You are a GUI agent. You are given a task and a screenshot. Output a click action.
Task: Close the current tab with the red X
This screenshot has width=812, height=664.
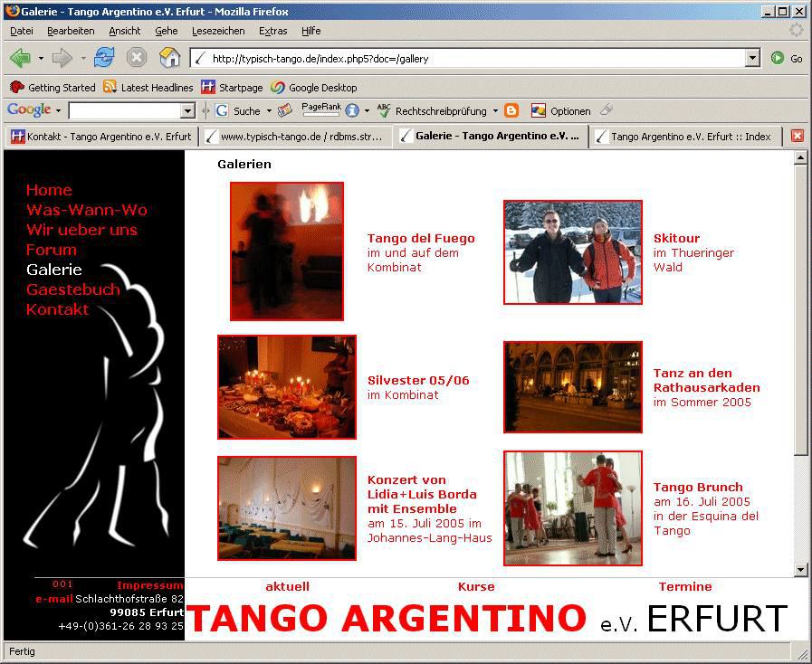797,136
